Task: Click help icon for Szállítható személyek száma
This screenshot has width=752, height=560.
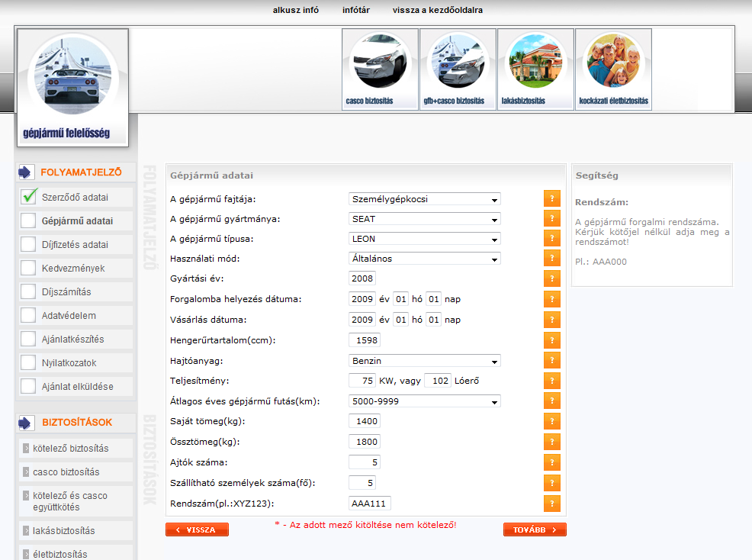Action: [552, 483]
